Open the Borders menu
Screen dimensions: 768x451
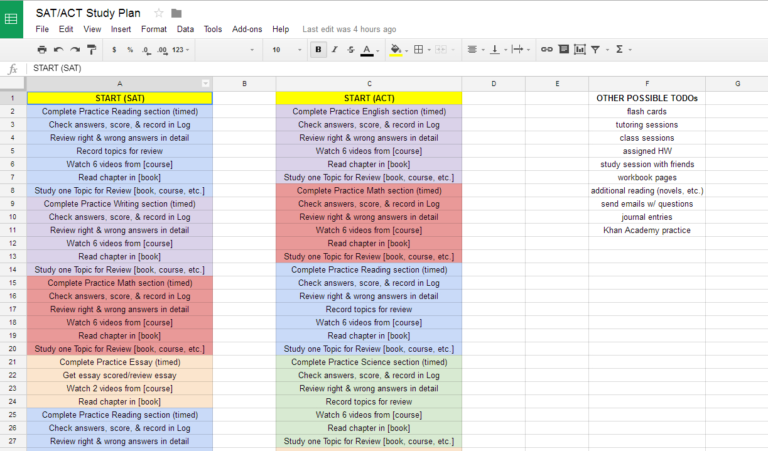click(x=418, y=49)
